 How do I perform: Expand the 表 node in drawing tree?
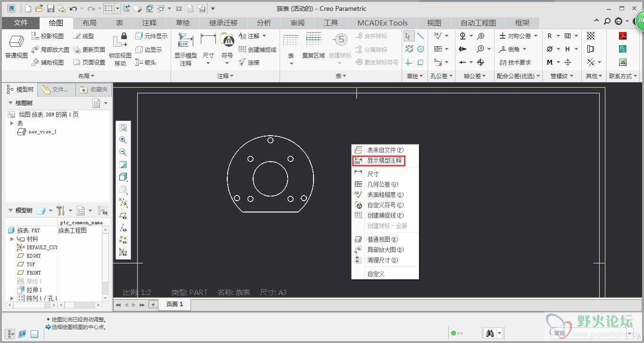[12, 123]
